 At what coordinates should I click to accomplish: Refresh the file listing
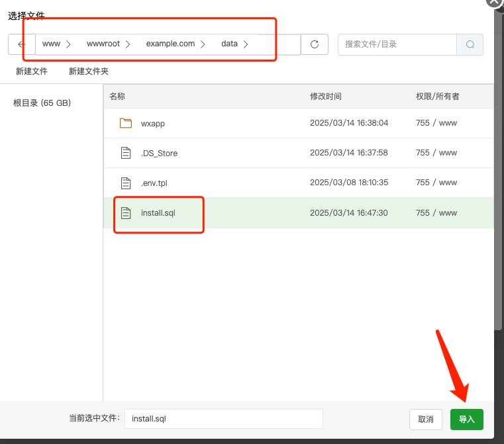tap(315, 44)
